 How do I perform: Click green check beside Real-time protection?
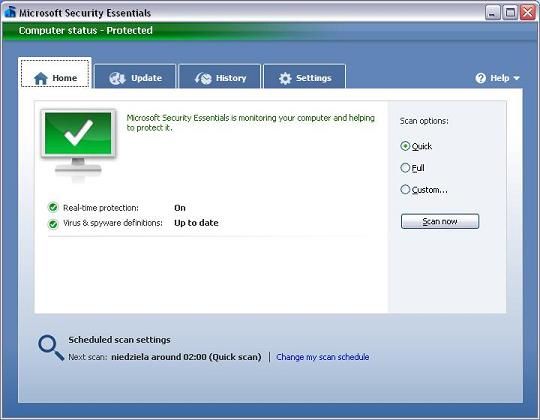(x=53, y=207)
